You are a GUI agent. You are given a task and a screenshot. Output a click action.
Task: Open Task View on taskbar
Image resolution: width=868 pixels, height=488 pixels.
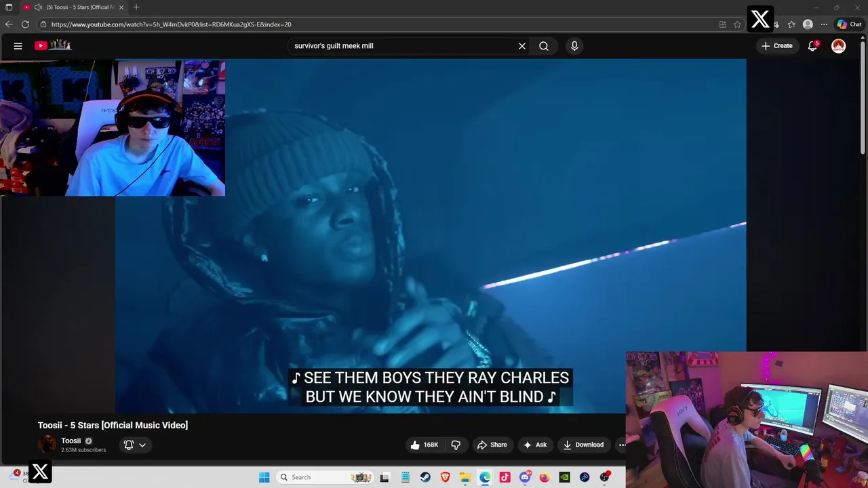(x=384, y=477)
